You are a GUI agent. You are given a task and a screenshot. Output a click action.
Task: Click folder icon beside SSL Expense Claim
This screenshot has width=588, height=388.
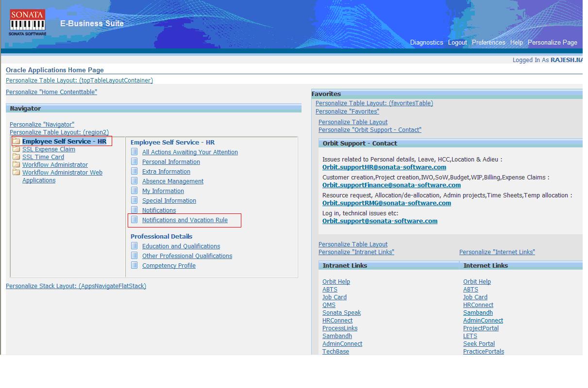point(17,149)
